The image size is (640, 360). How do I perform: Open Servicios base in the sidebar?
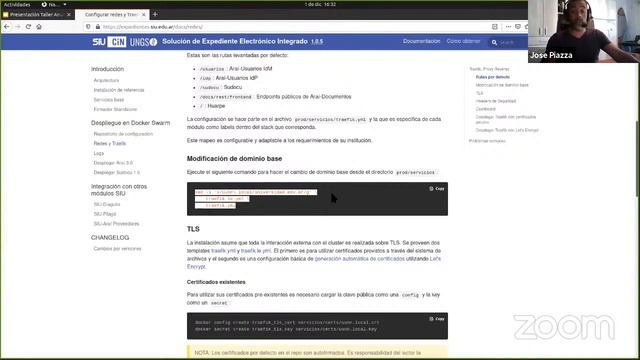(109, 100)
